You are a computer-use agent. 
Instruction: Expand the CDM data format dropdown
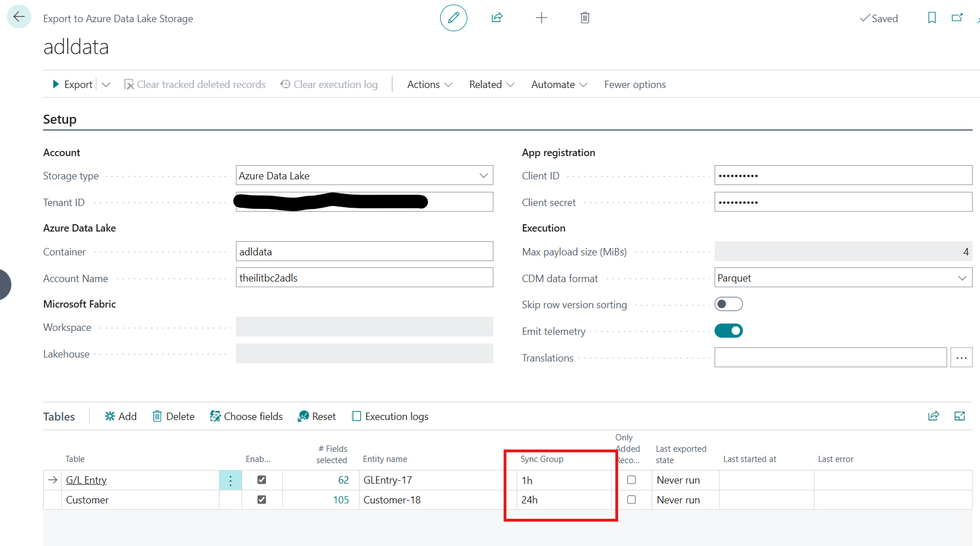point(962,278)
